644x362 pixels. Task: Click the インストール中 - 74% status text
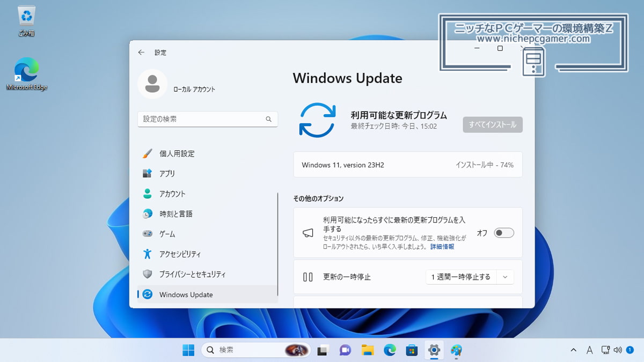485,165
